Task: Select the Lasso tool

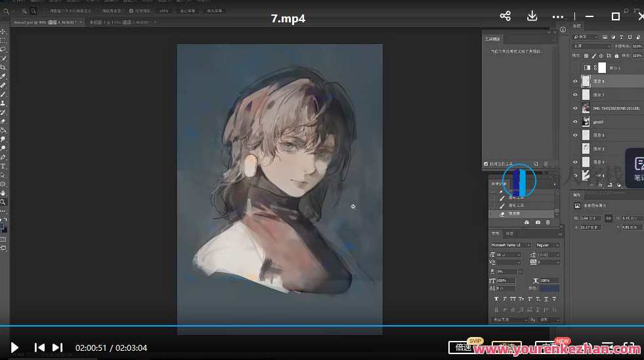Action: (3, 49)
